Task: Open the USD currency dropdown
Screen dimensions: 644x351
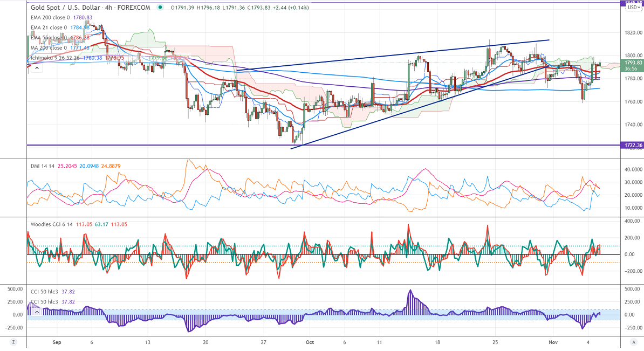Action: point(633,8)
